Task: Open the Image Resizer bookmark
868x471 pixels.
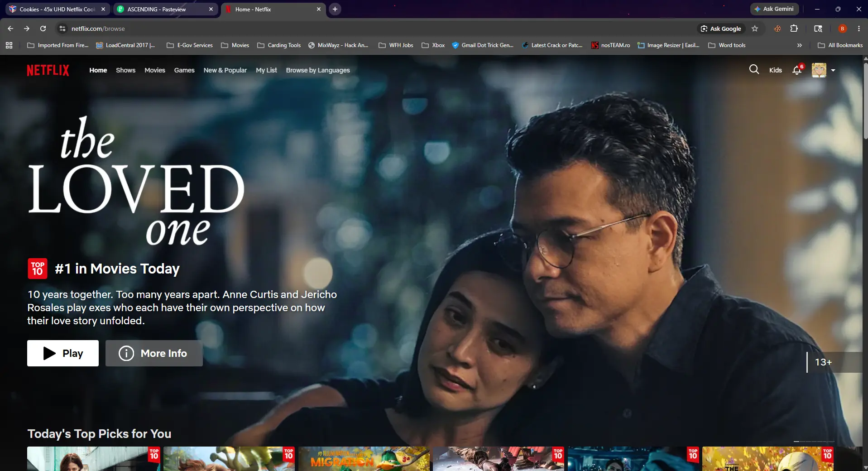Action: 668,45
